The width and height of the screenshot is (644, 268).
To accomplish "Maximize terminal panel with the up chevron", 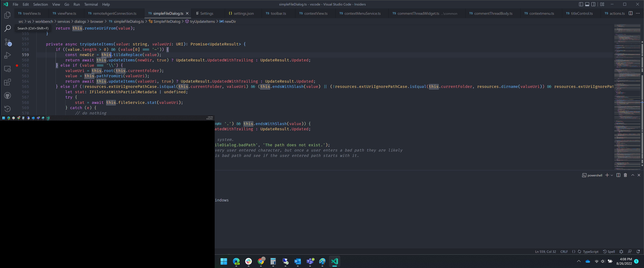I will 632,175.
